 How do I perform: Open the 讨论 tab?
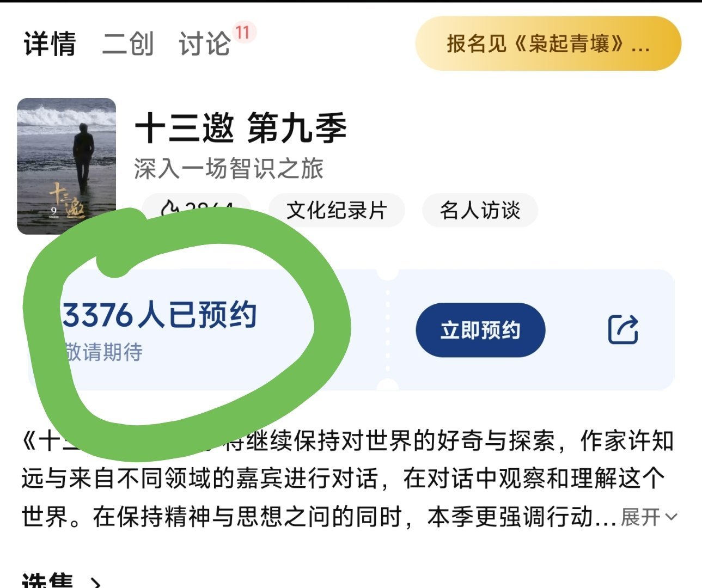(204, 44)
